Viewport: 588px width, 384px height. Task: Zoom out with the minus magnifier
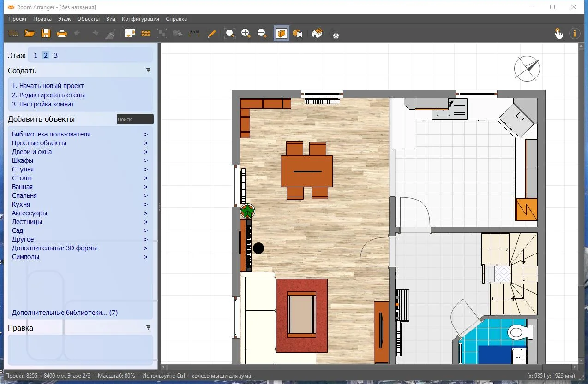point(262,33)
